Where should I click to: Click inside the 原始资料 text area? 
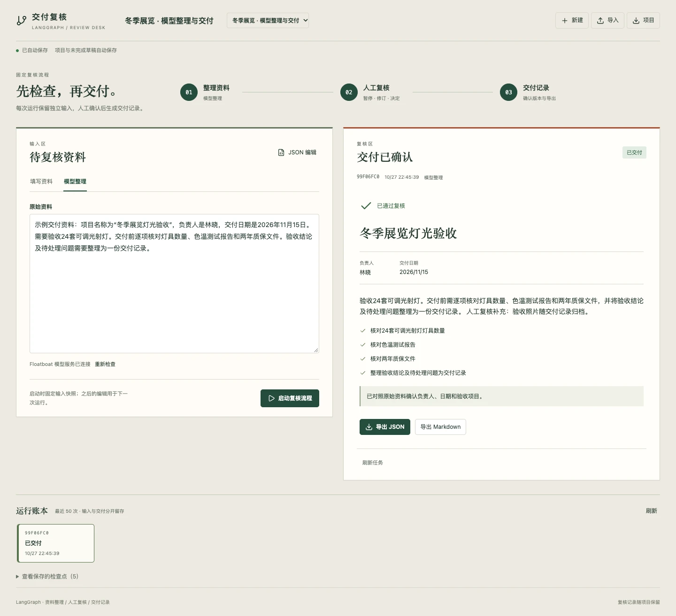click(x=174, y=283)
